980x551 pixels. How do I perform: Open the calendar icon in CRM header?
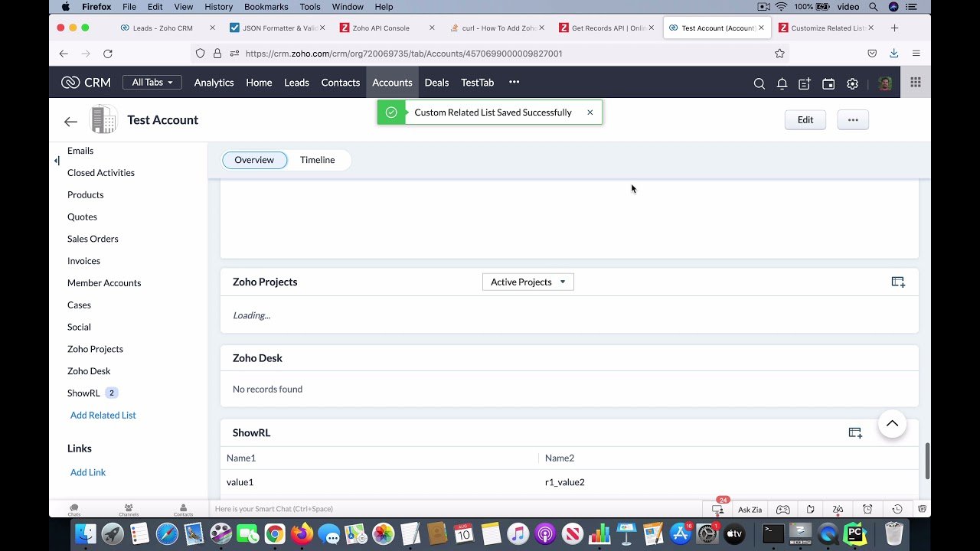click(x=828, y=83)
